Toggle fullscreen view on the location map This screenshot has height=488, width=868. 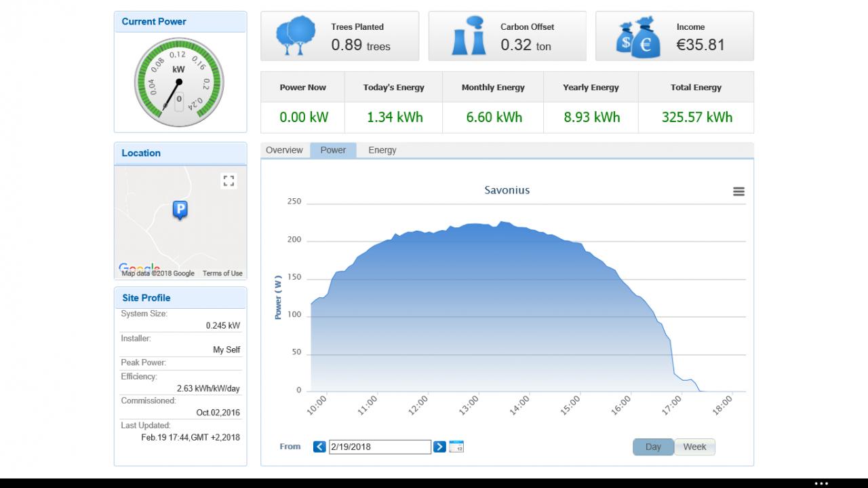coord(229,181)
